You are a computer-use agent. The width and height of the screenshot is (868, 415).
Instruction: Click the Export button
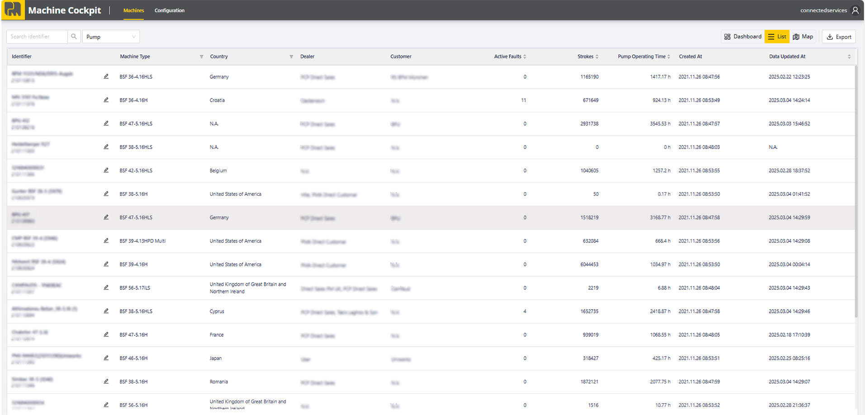(839, 37)
